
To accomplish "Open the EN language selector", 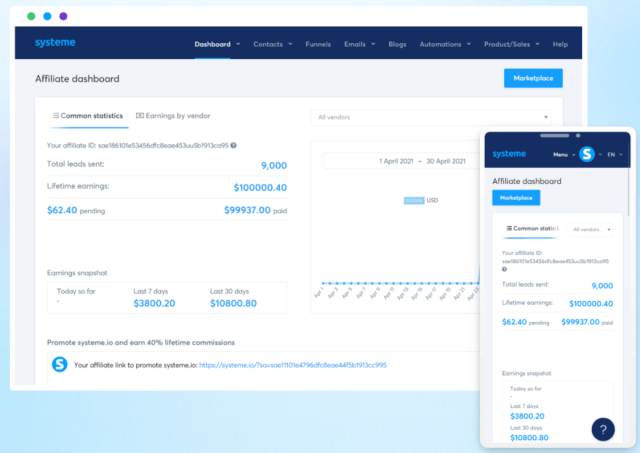I will tap(615, 155).
